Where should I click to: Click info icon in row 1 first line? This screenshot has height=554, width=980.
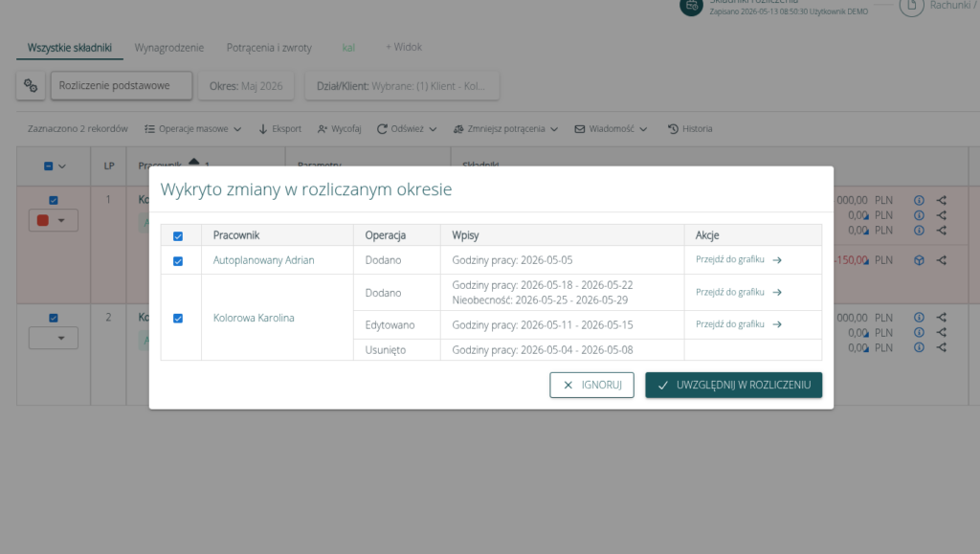pos(919,201)
